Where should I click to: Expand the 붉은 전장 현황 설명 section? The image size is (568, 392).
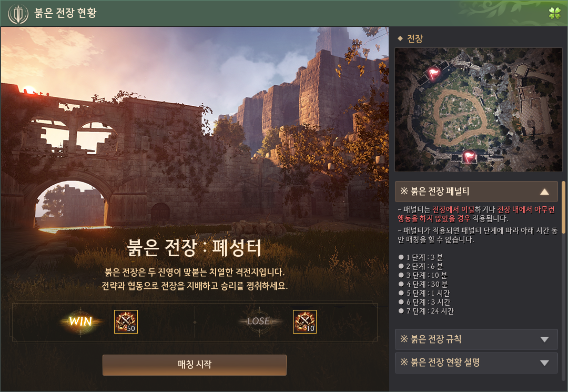tap(476, 363)
